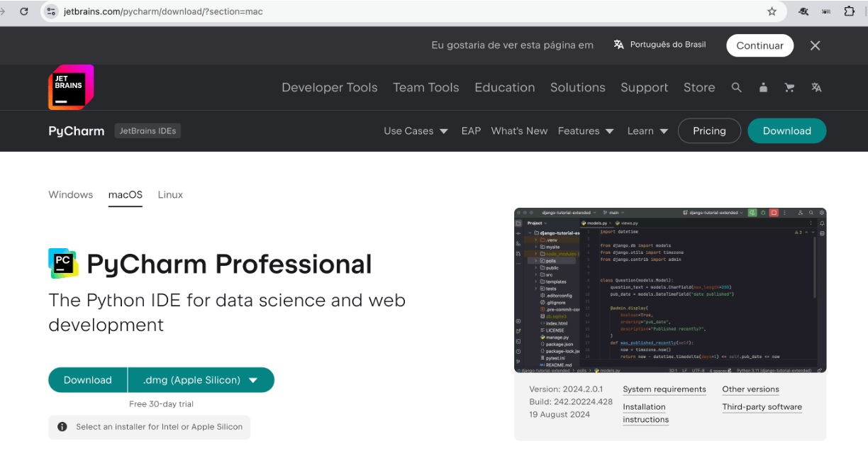Open the .dmg (Apple Silicon) installer dropdown
Image resolution: width=868 pixels, height=468 pixels.
coord(201,380)
